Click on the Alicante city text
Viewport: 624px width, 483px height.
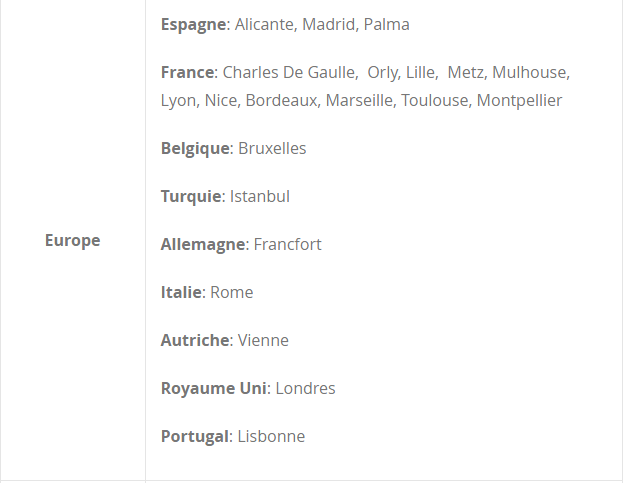click(264, 25)
